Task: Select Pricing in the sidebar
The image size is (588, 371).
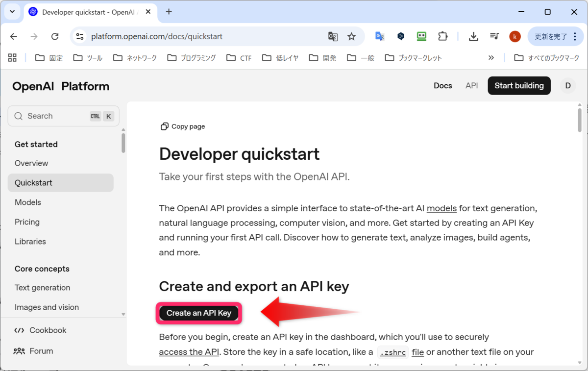Action: (27, 222)
